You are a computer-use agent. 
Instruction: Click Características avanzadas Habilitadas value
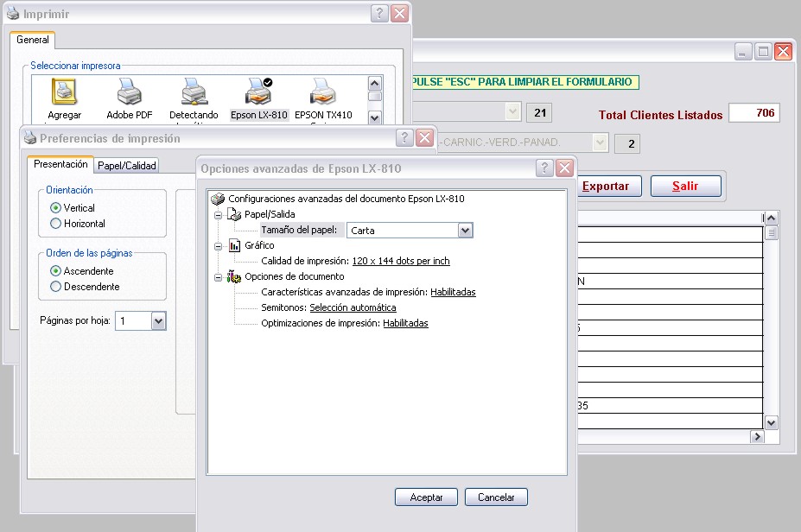coord(453,292)
